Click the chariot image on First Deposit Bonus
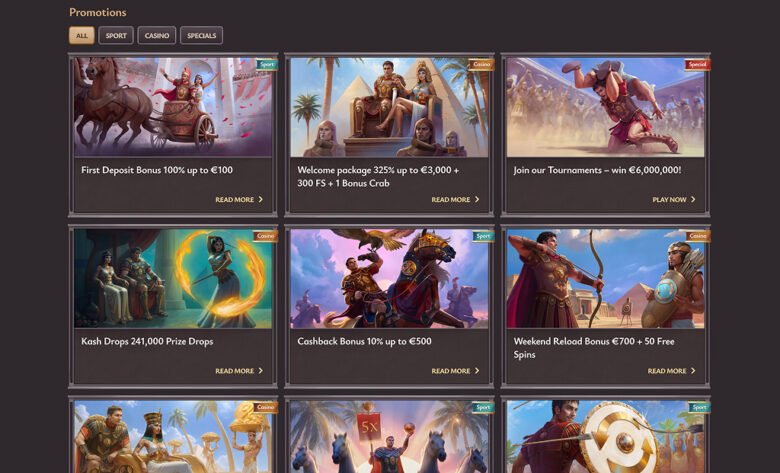The image size is (780, 473). tap(172, 107)
